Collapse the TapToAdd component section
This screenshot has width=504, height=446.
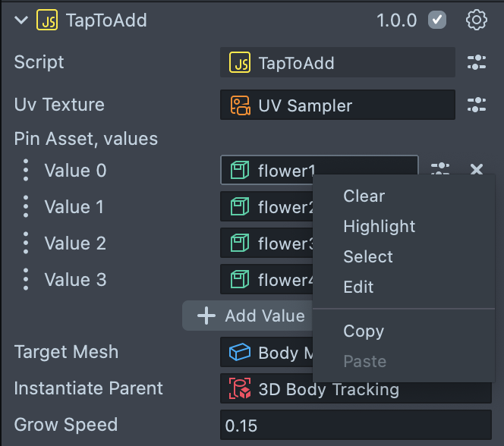click(x=20, y=20)
